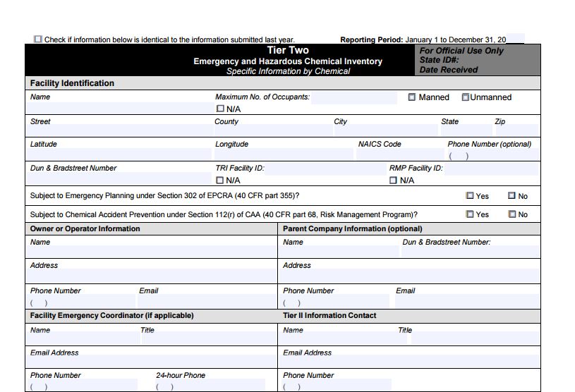Check the identical to last year information box
The width and height of the screenshot is (575, 392).
[38, 39]
